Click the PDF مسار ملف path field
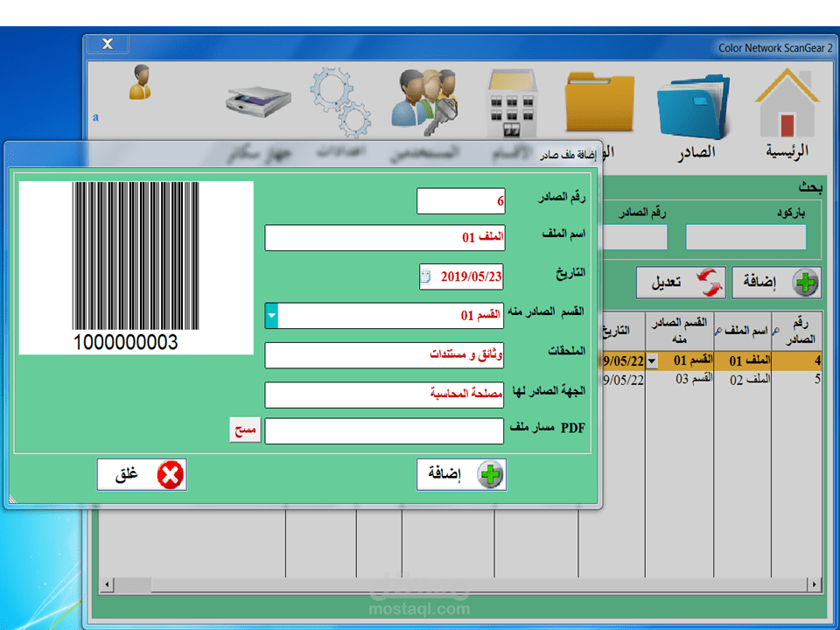This screenshot has height=630, width=840. 384,431
